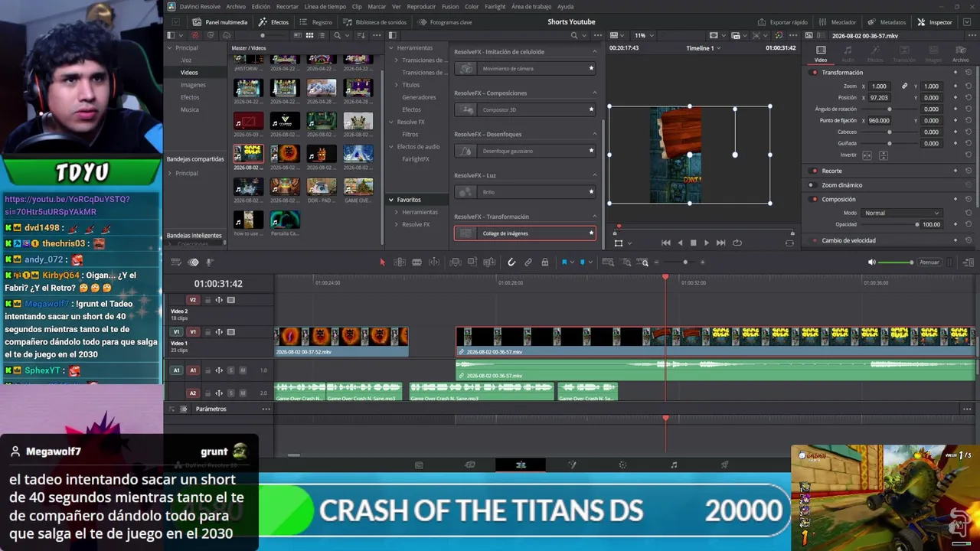Collapse the Herramientas tree node at top
The image size is (980, 551).
coord(391,48)
